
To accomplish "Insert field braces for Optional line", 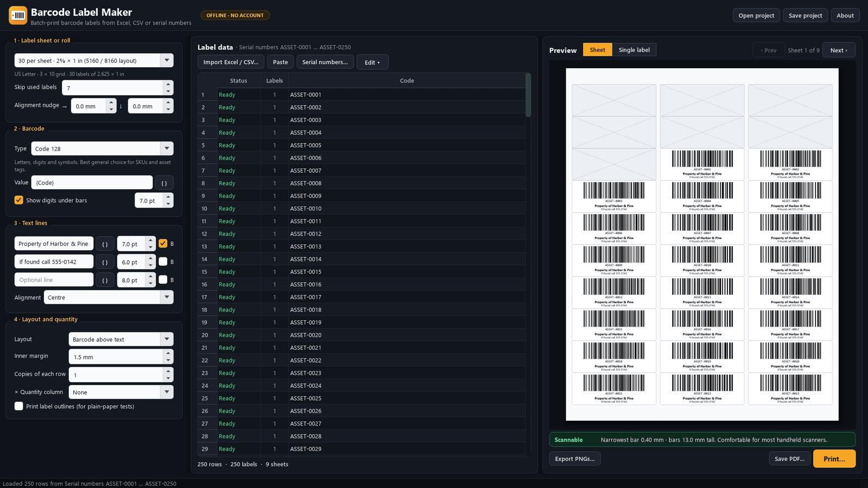I will (x=105, y=280).
